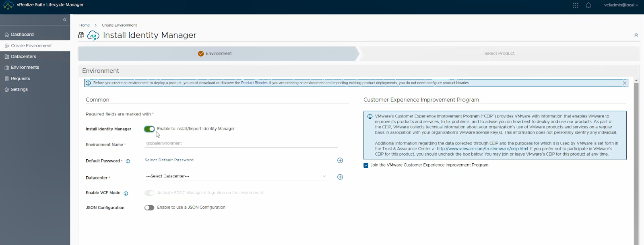Viewport: 644px width, 245px height.
Task: Click the Environment wizard step
Action: pyautogui.click(x=218, y=54)
